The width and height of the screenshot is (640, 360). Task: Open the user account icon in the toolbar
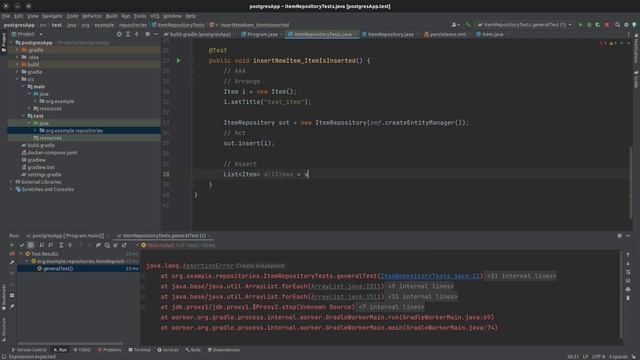455,25
